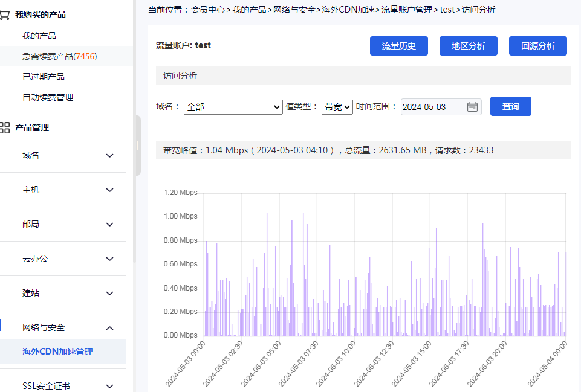Open the 域名 dropdown showing 全部
The width and height of the screenshot is (581, 392).
[233, 107]
